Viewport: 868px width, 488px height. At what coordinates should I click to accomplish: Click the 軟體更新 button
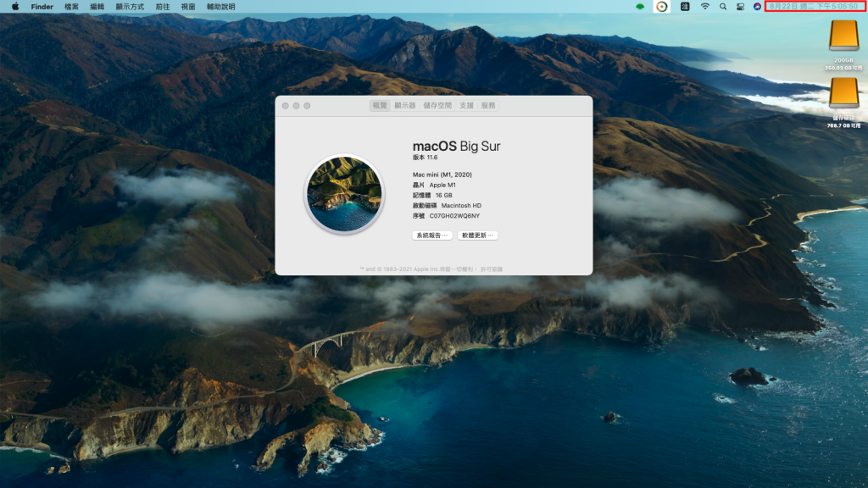(x=478, y=236)
